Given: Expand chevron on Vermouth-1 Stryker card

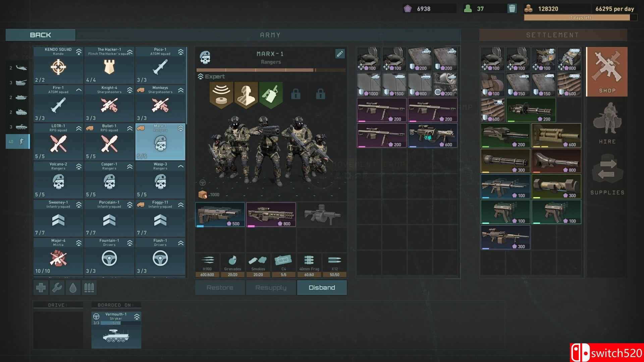Looking at the screenshot, I should [x=137, y=316].
